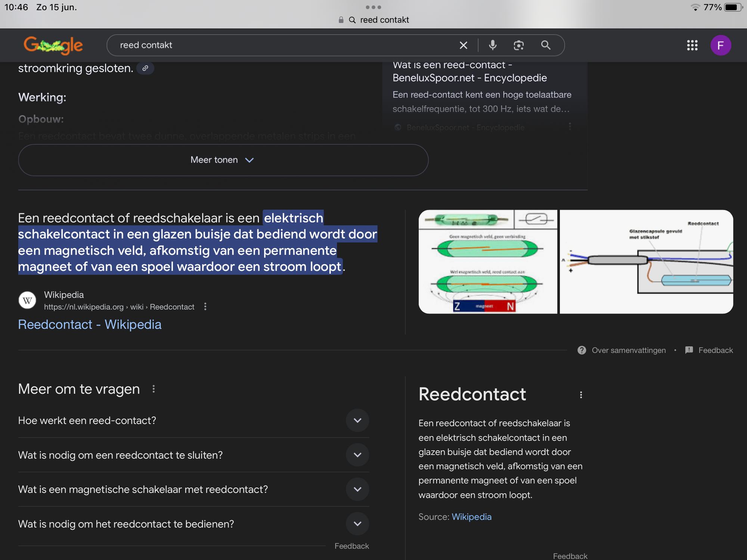747x560 pixels.
Task: Expand the 'Meer tonen' button
Action: pos(223,160)
